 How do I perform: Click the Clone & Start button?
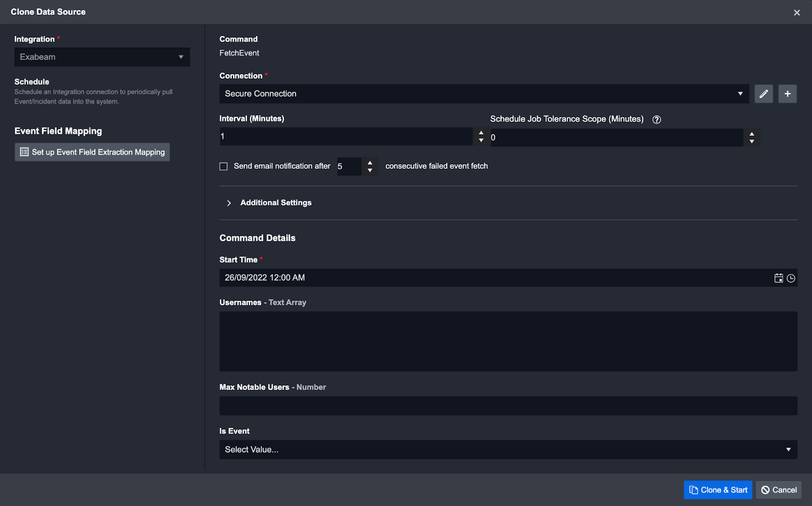pos(718,490)
